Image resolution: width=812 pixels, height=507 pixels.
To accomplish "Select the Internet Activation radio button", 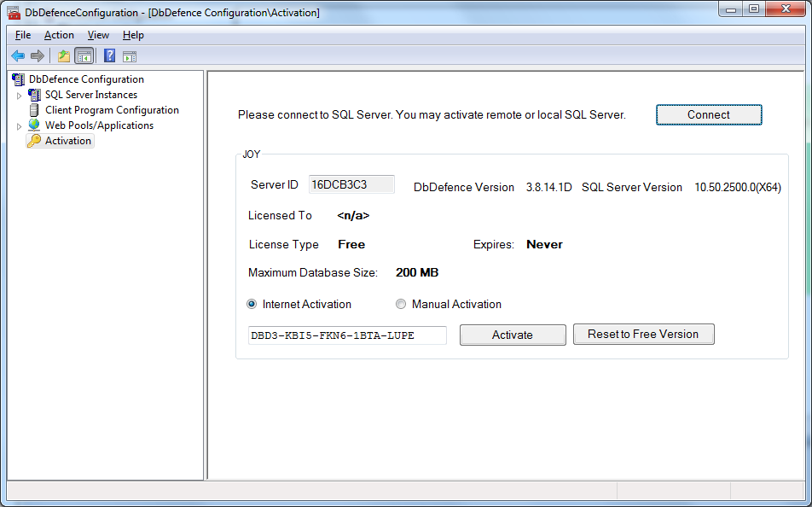I will coord(252,304).
